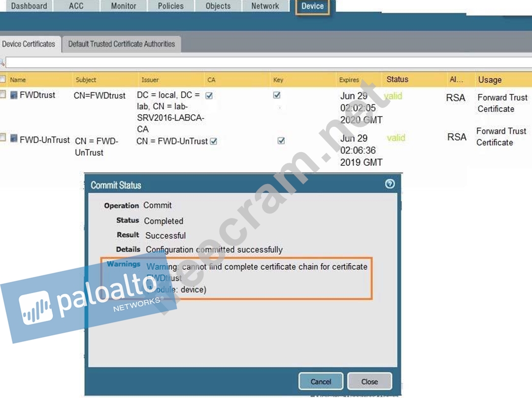Click the FWDtrust certificate icon
Viewport: 532px width, 398px height.
[x=14, y=95]
